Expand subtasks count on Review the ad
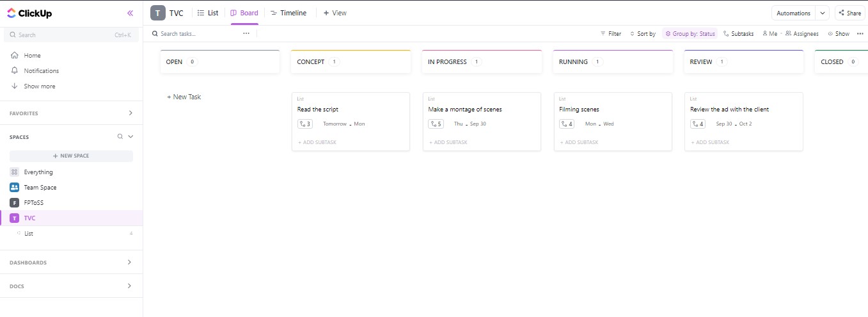The image size is (868, 317). [x=698, y=124]
